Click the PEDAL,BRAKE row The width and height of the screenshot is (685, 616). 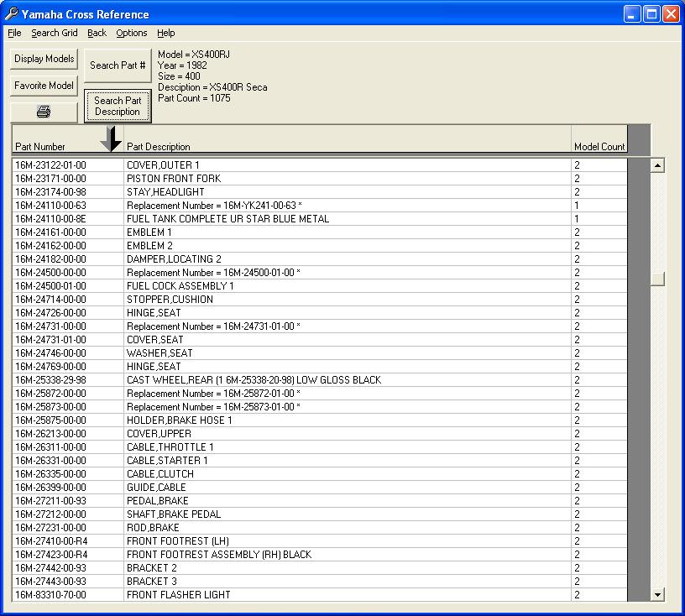click(x=319, y=501)
